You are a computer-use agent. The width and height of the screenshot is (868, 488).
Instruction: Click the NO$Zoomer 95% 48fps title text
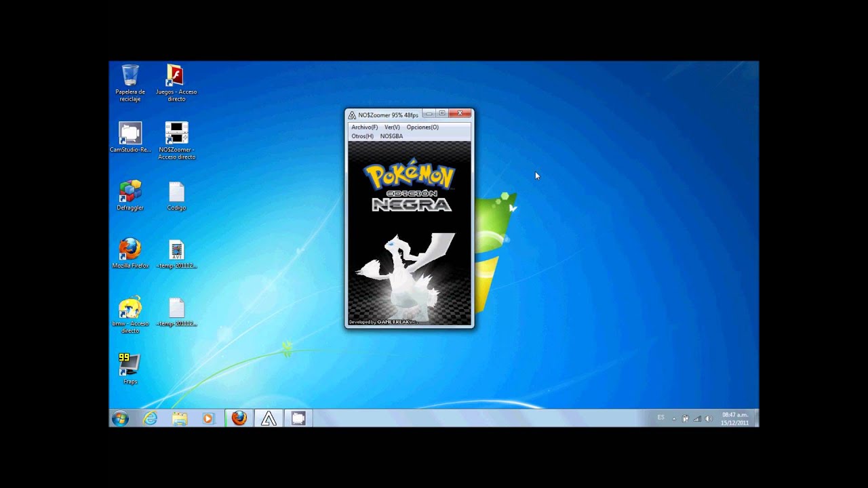389,115
